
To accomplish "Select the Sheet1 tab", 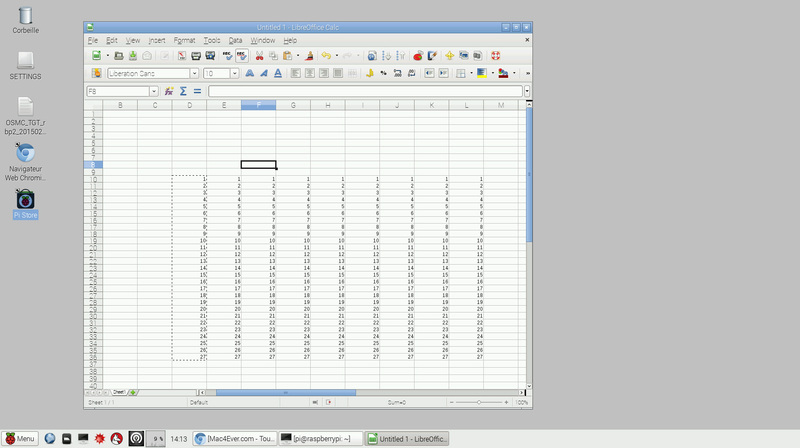I will (x=119, y=392).
